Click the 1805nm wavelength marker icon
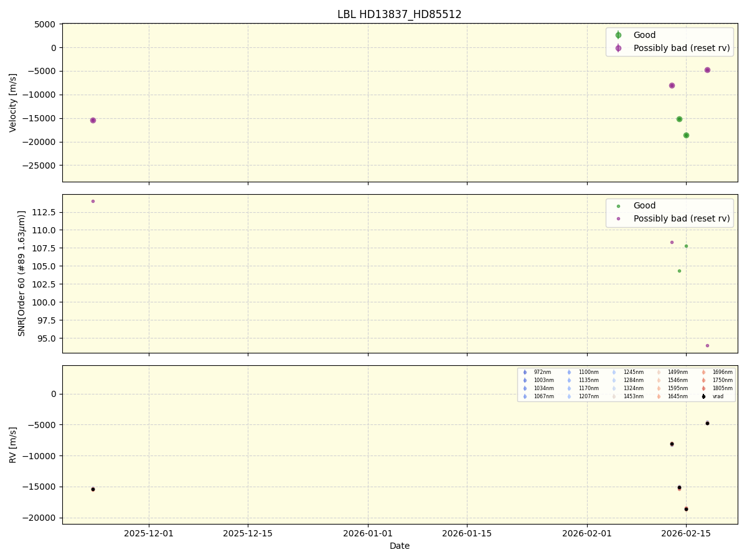This screenshot has height=560, width=747. 703,388
